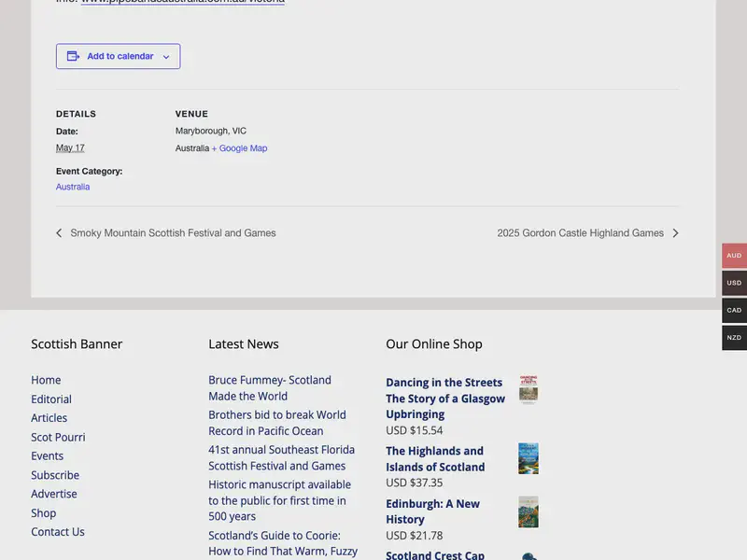Click the Scottish Banner footer heading
747x560 pixels.
[77, 343]
